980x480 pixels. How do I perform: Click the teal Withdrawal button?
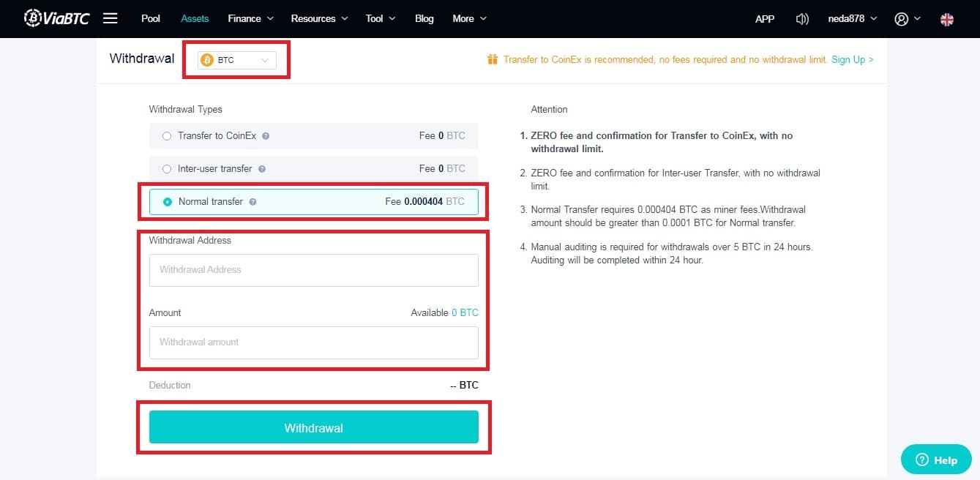coord(314,427)
